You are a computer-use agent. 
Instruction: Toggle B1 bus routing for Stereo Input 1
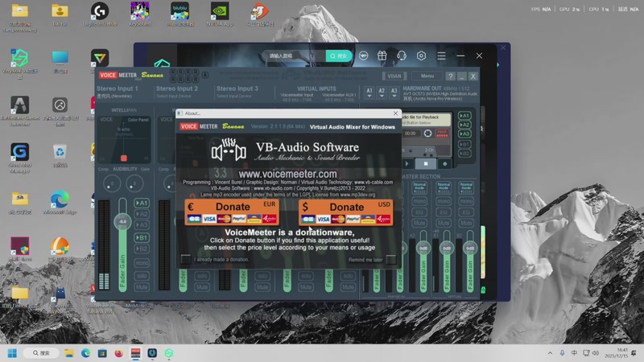(142, 237)
